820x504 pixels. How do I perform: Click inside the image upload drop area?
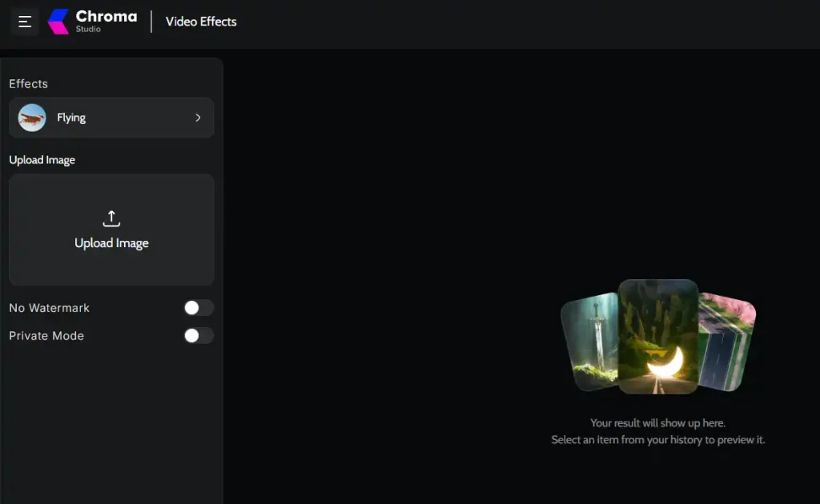[x=111, y=230]
